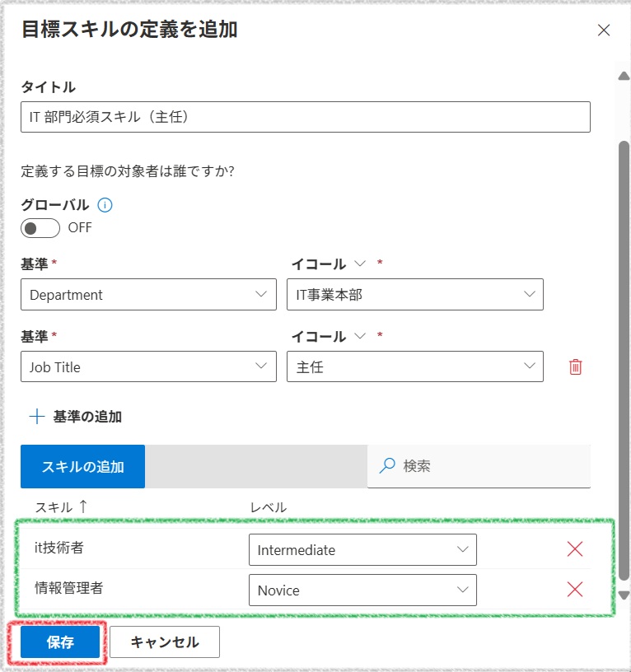Open the IT事業本部 value dropdown
The height and width of the screenshot is (672, 631).
[415, 295]
